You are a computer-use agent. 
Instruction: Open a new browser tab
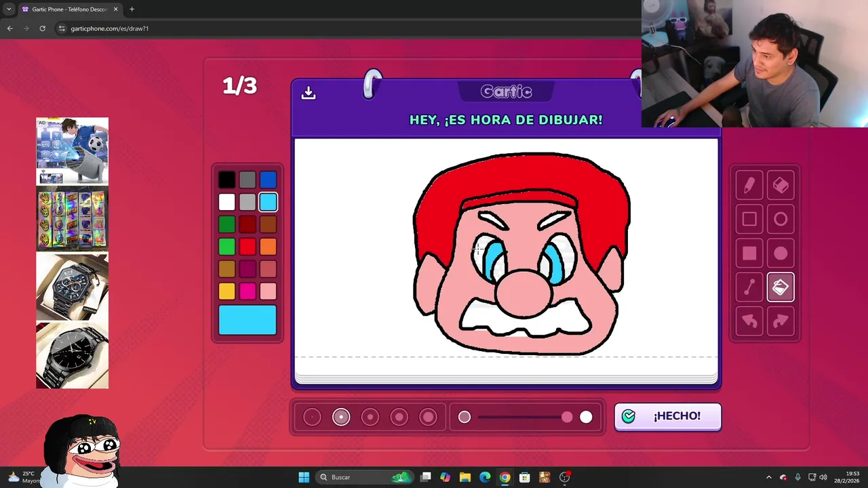coord(132,9)
